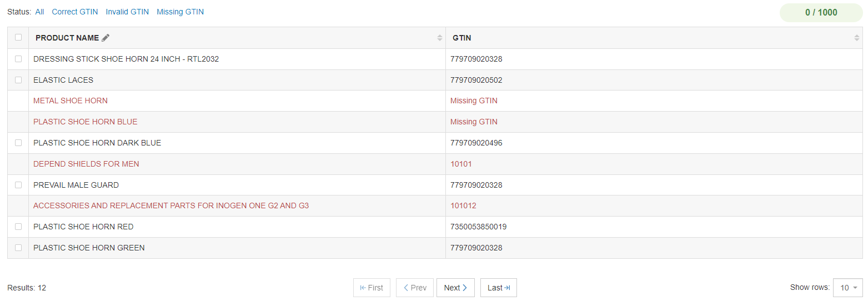This screenshot has width=868, height=306.
Task: Click the 0 / 1000 counter badge
Action: tap(821, 13)
